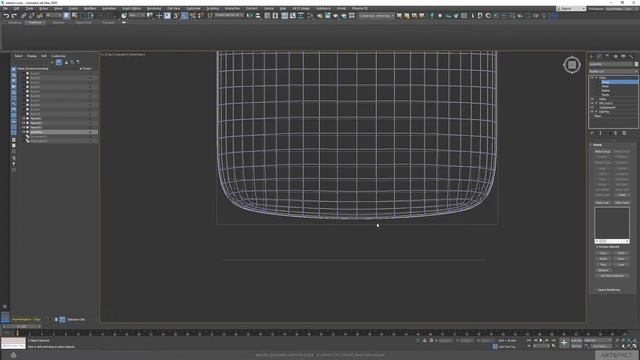Click the Mirror tool icon
This screenshot has width=640, height=360.
(249, 16)
